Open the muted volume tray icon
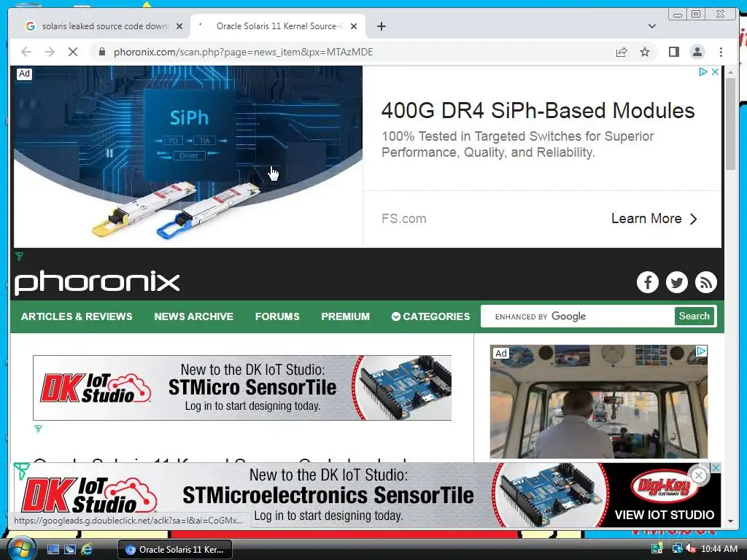The height and width of the screenshot is (560, 747). tap(691, 548)
